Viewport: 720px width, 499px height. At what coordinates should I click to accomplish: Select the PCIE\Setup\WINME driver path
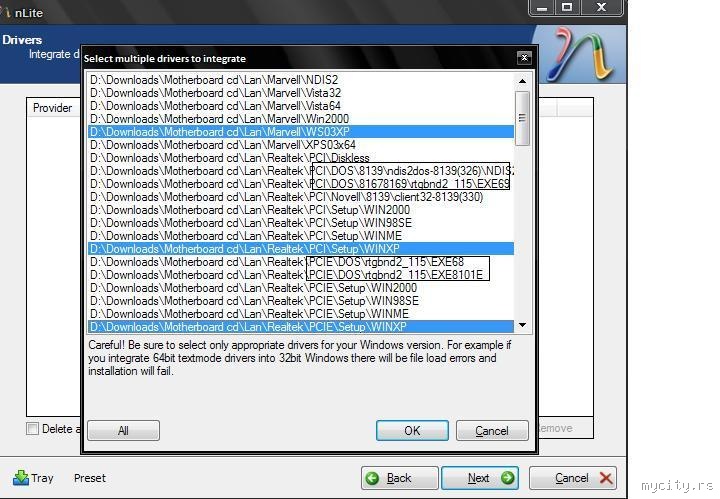click(301, 314)
